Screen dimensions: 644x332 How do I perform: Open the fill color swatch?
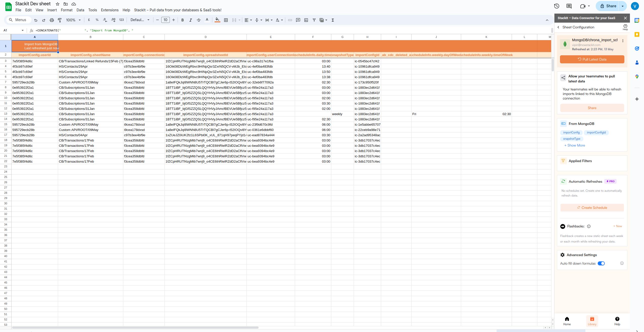pos(217,20)
